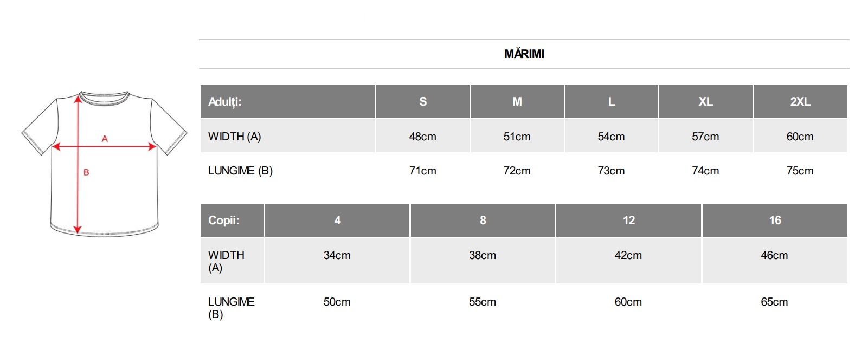The width and height of the screenshot is (868, 356).
Task: Click the children's size 16 header
Action: pyautogui.click(x=775, y=221)
